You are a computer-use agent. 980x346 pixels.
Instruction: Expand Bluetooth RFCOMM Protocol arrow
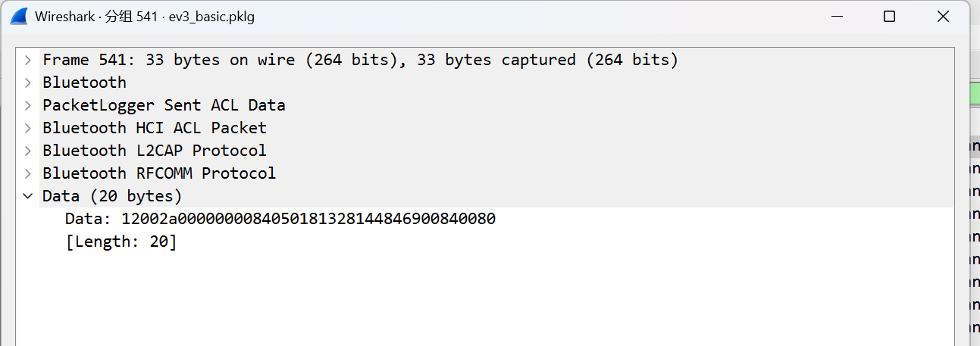point(28,173)
